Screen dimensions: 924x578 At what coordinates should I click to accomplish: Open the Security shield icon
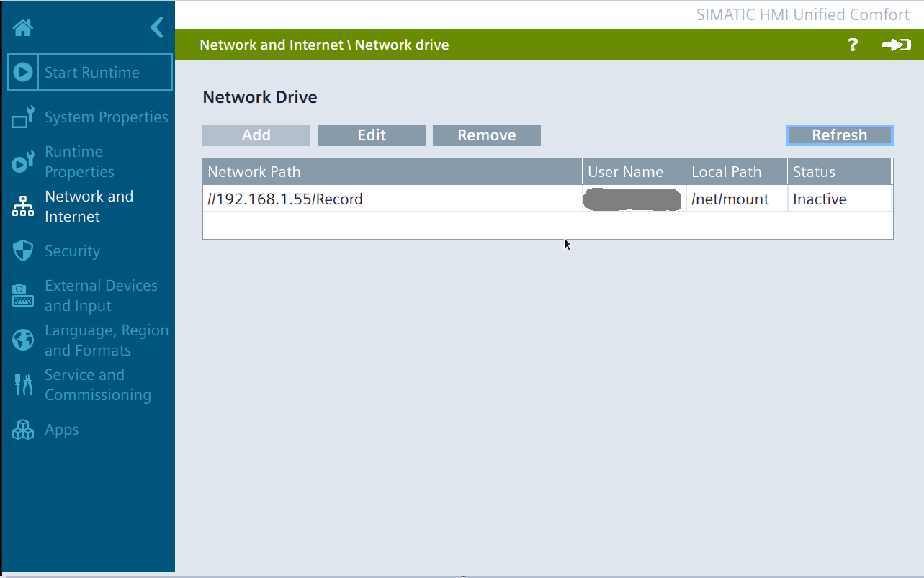pos(23,251)
